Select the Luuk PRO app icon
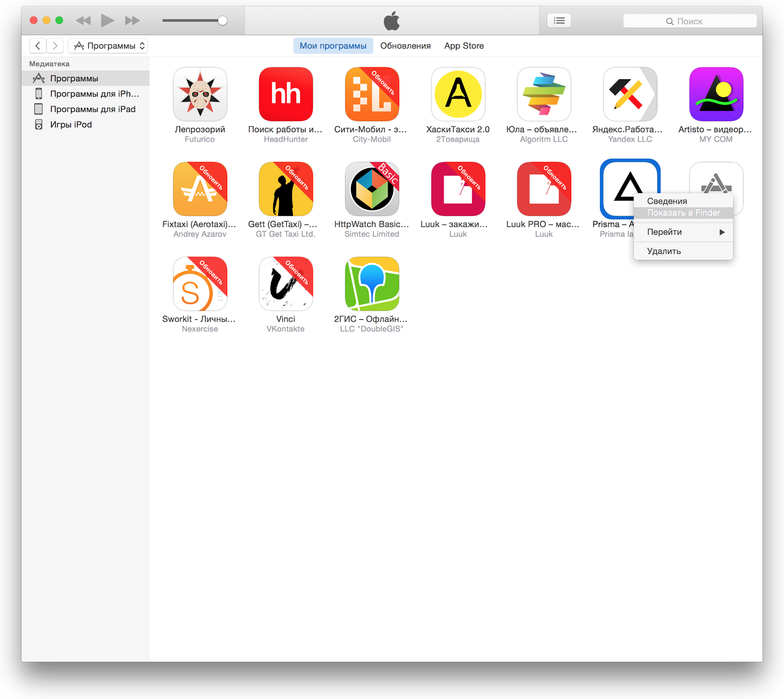 544,189
